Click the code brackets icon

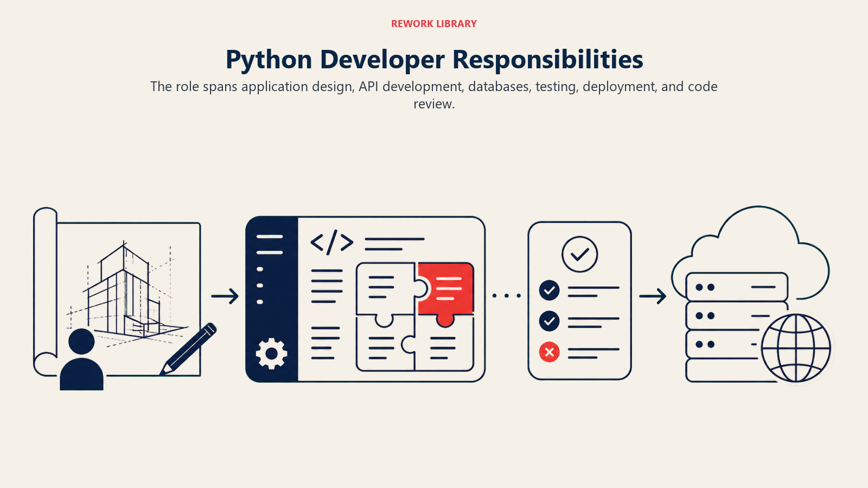pos(331,242)
